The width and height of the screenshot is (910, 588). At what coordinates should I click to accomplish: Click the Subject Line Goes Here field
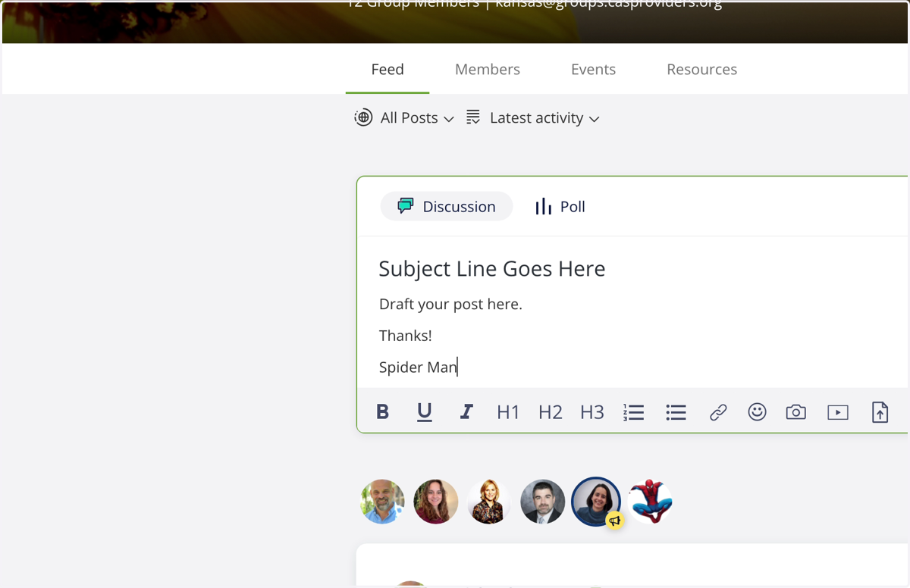coord(492,269)
